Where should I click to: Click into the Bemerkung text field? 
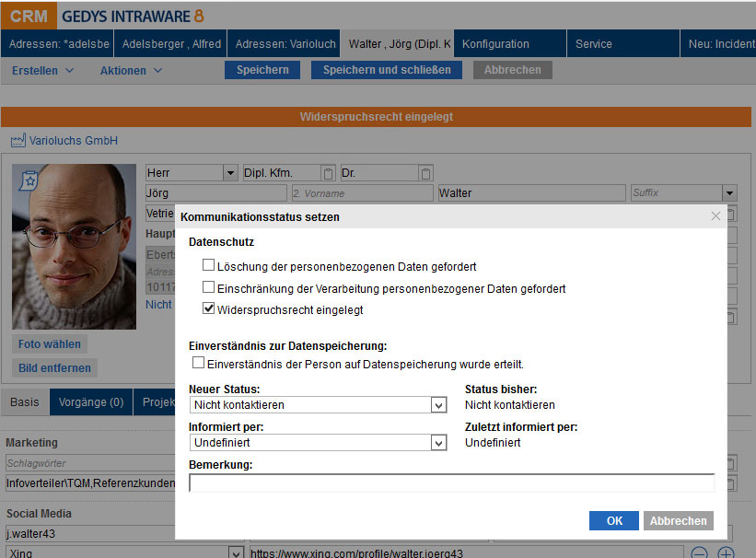click(451, 483)
